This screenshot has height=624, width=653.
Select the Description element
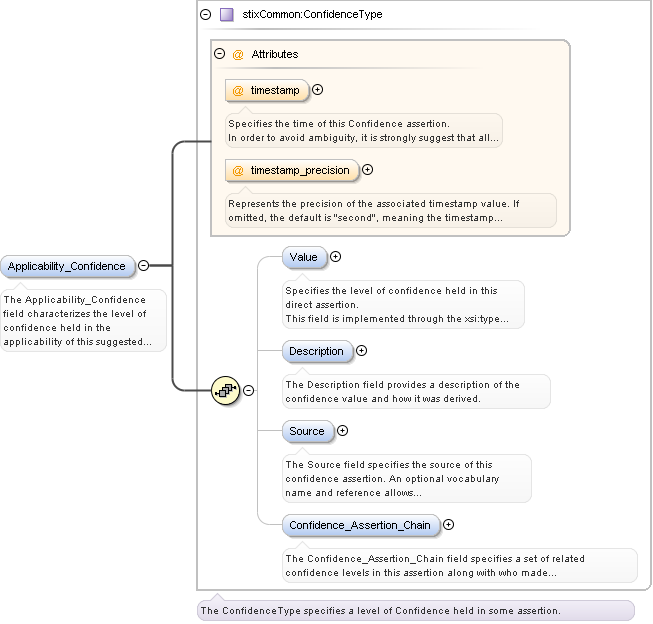[318, 351]
